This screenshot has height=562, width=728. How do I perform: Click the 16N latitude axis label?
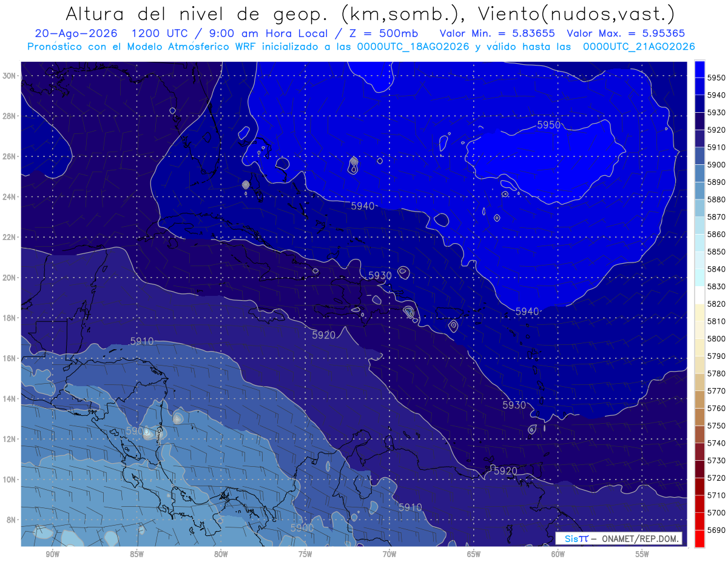click(x=9, y=358)
